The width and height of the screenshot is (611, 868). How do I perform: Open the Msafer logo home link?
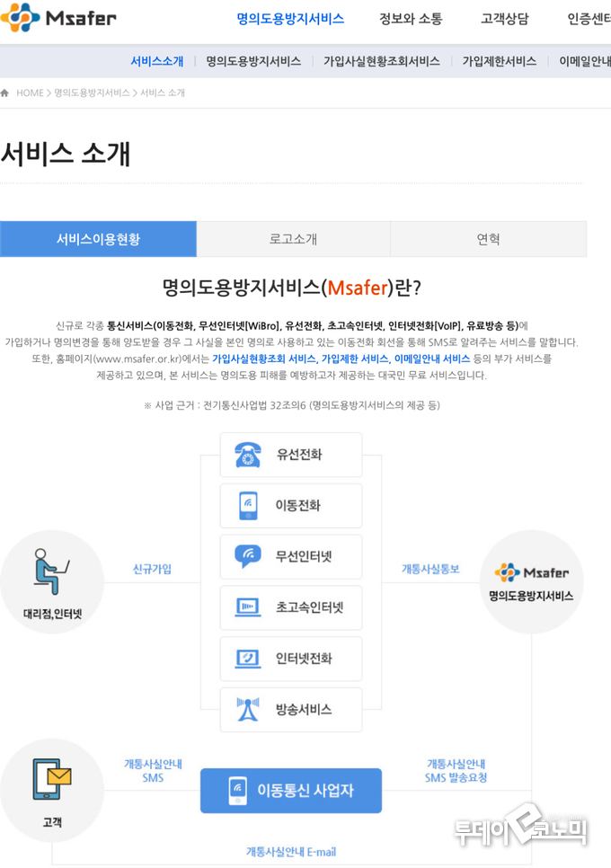pyautogui.click(x=58, y=16)
